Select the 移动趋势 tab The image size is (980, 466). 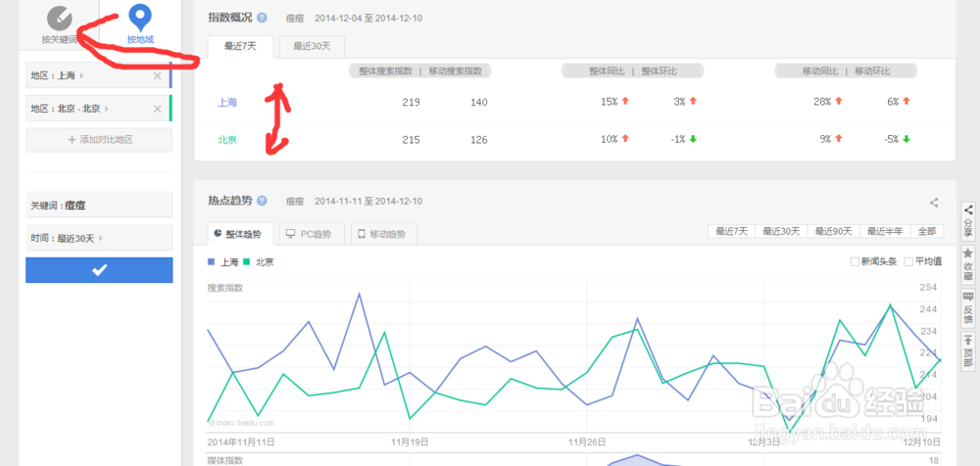(x=384, y=234)
